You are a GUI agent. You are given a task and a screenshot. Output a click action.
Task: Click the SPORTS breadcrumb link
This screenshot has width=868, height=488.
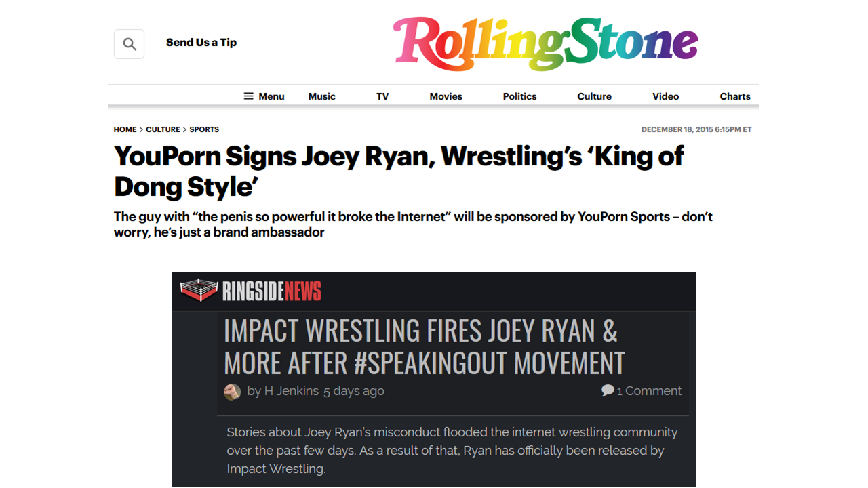pyautogui.click(x=204, y=129)
